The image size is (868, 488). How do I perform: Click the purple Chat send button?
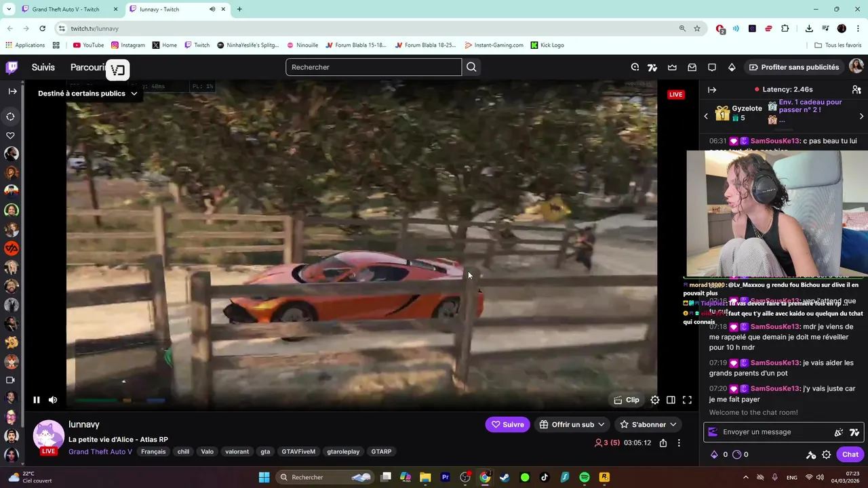[850, 455]
